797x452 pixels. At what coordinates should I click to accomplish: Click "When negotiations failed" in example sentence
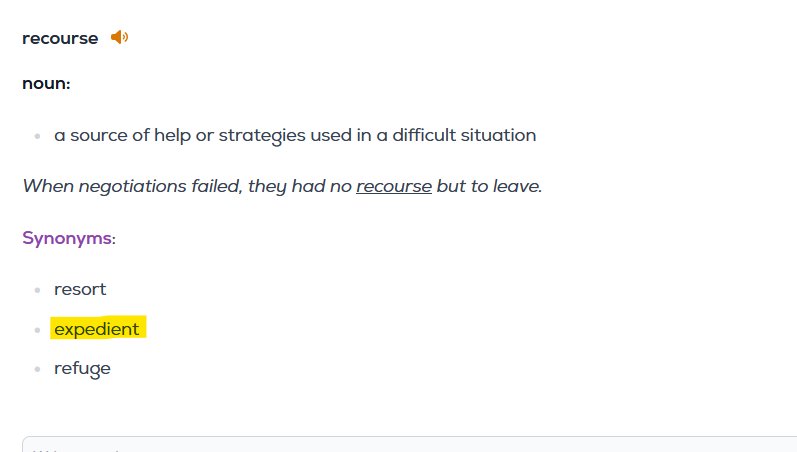(132, 186)
